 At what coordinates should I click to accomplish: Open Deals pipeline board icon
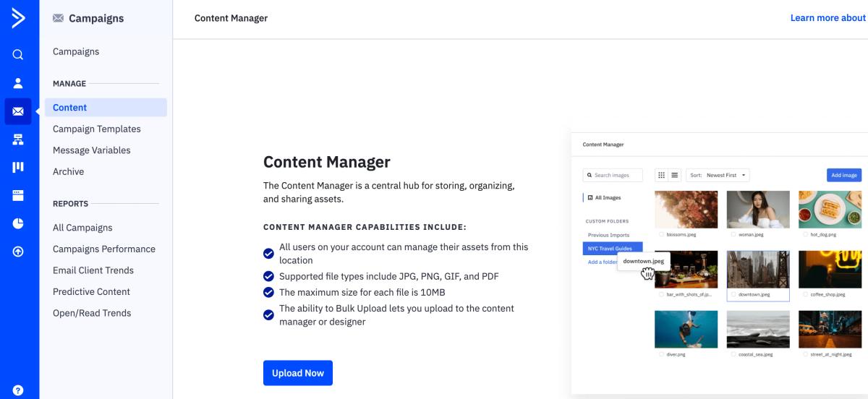point(18,167)
